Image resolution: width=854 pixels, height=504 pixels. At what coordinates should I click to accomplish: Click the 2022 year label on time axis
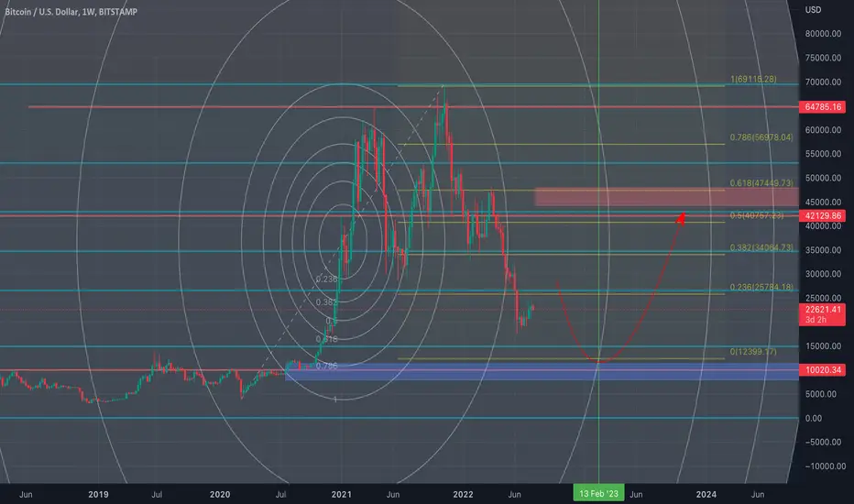(463, 494)
